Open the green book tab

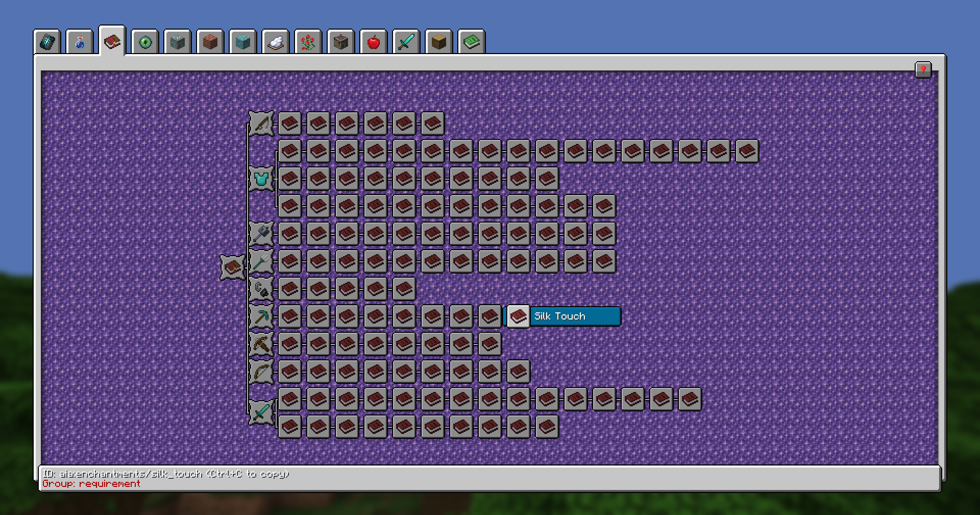pyautogui.click(x=472, y=42)
